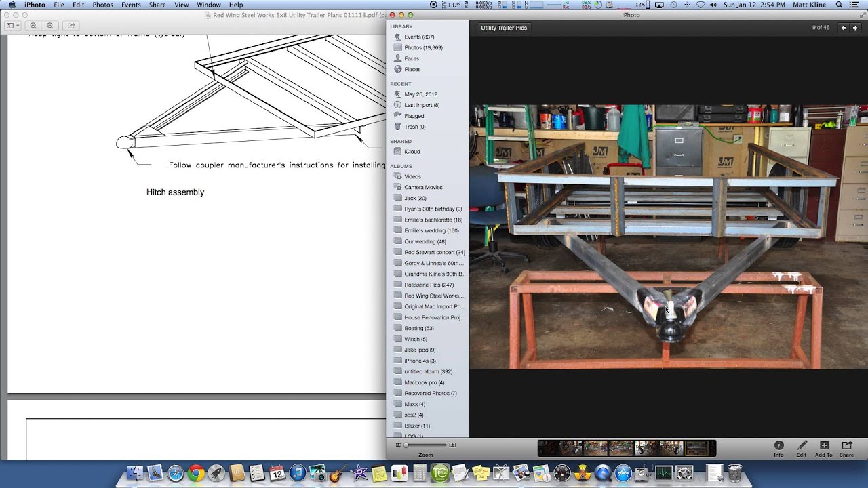Go back to the Utility Trailer Pics album
868x488 pixels.
503,28
